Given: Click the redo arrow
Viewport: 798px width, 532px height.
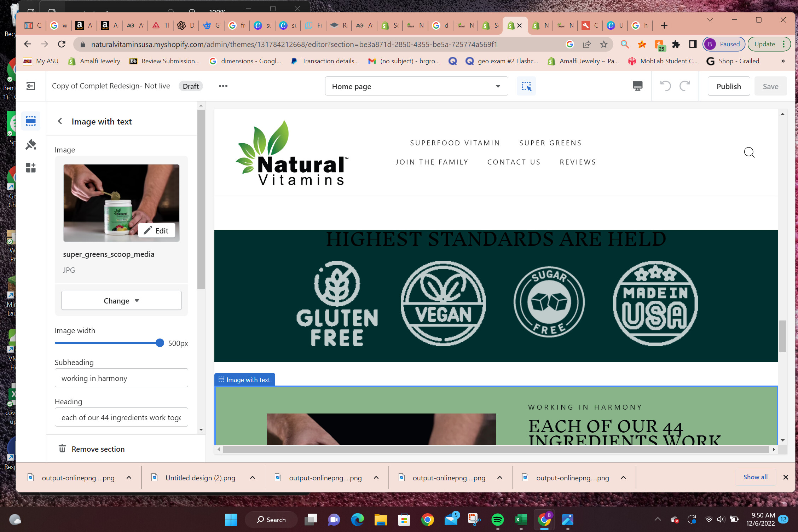Looking at the screenshot, I should [x=685, y=86].
